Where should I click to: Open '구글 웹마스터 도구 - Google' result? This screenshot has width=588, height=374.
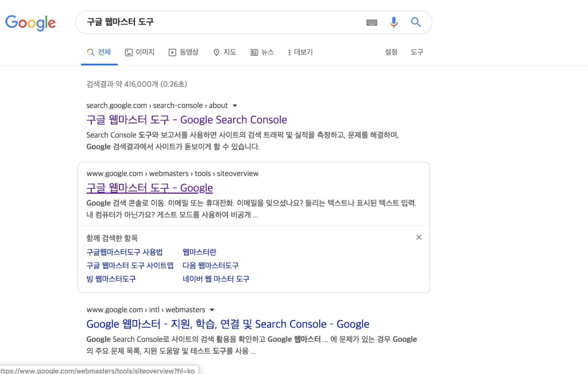(x=149, y=188)
